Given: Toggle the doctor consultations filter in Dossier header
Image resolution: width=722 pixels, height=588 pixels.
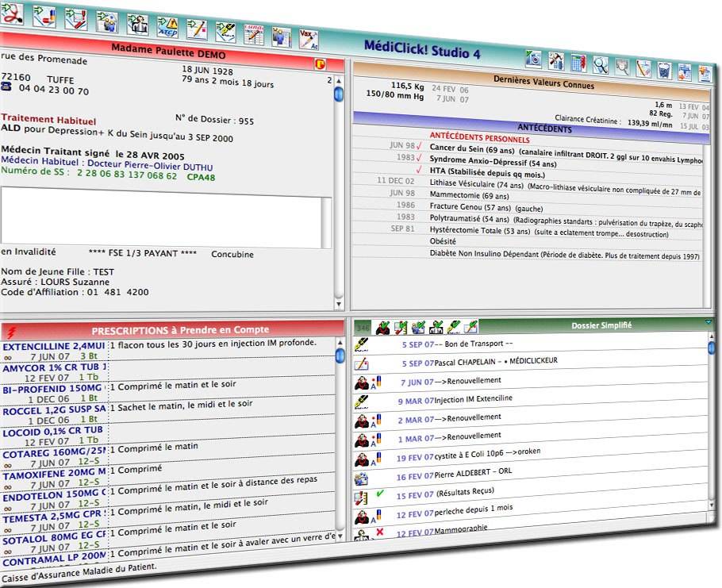Looking at the screenshot, I should click(x=382, y=328).
